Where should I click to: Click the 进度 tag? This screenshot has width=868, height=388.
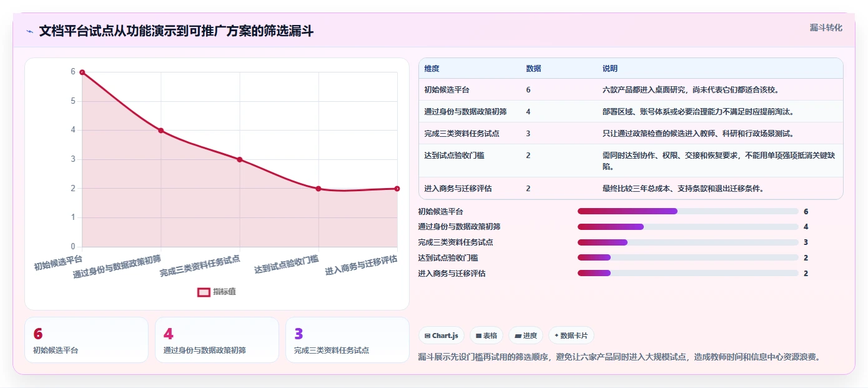pos(526,336)
